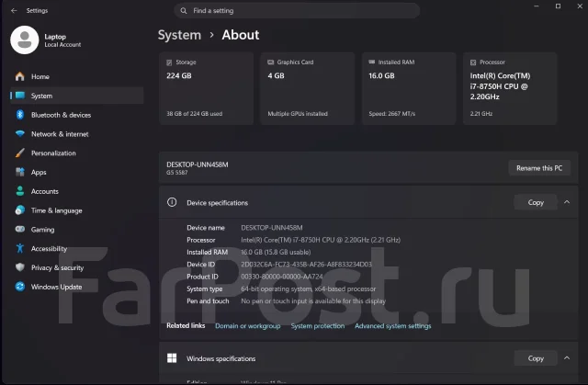Click "16.0 GB (15.8 GB usable)" value
The width and height of the screenshot is (588, 385).
276,252
